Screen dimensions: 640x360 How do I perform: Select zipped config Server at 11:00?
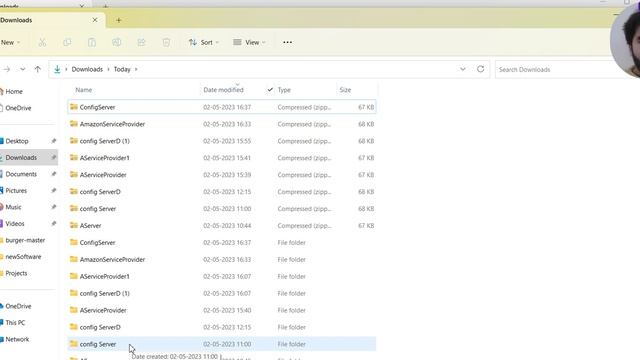click(x=222, y=209)
